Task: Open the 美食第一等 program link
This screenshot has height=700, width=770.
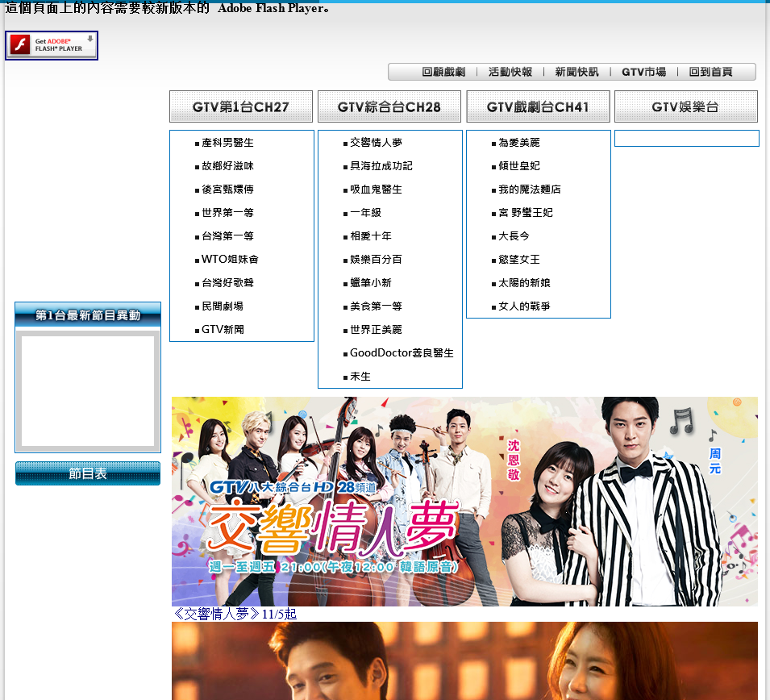Action: pos(377,306)
